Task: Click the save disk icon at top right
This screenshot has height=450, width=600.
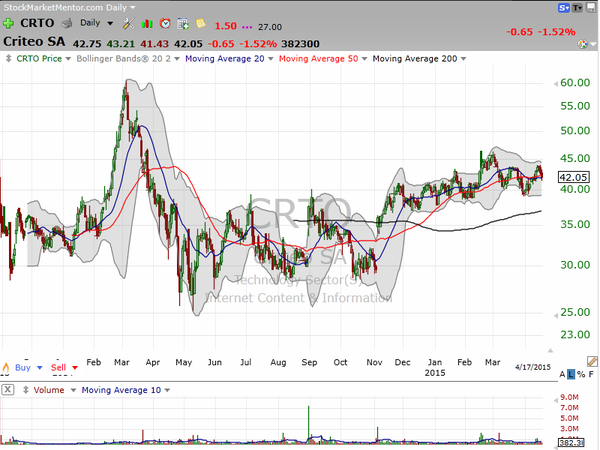Action: point(591,8)
